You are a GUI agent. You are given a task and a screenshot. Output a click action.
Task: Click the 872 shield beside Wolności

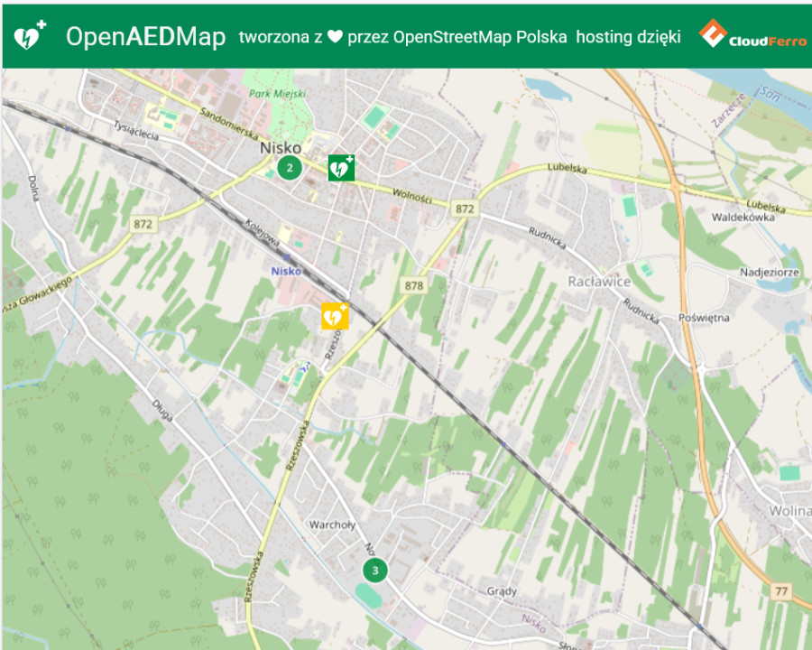click(x=465, y=209)
